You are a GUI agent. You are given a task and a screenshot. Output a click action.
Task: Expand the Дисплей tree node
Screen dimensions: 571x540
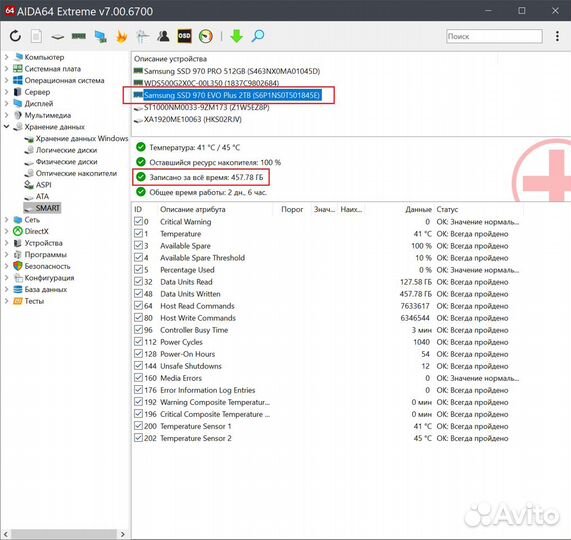coord(6,103)
